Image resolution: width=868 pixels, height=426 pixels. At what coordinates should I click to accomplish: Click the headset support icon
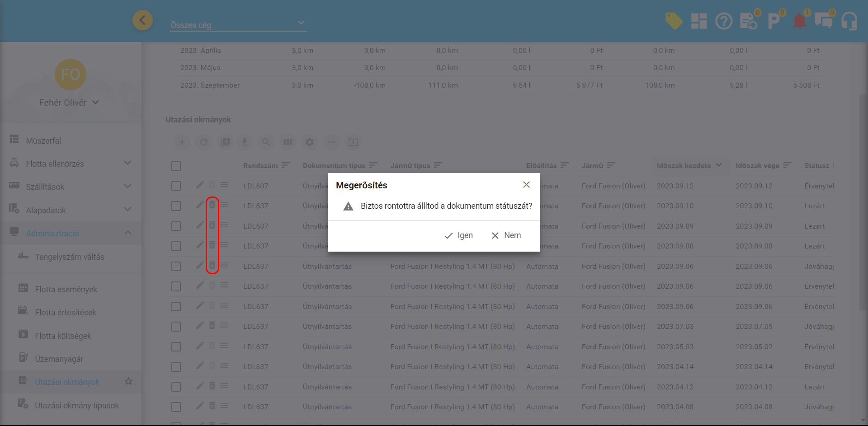pos(849,21)
